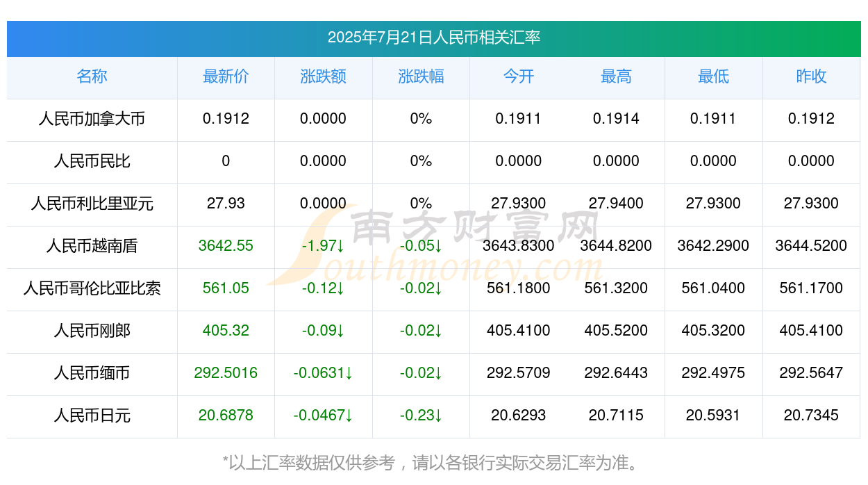Select 最高 '27.9400' for 人民币利比里亚元
Viewport: 868px width, 485px height.
click(x=616, y=204)
